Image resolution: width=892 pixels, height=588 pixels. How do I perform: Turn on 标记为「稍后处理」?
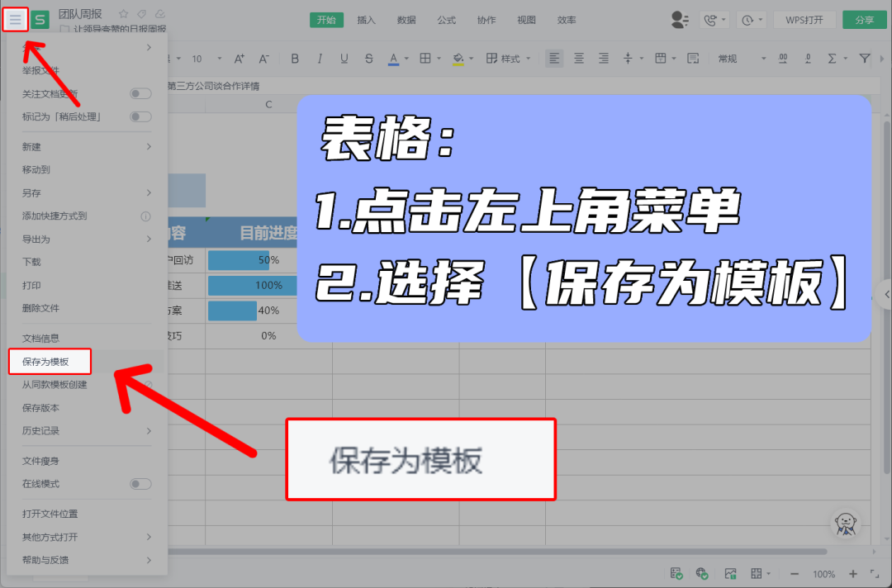point(140,116)
